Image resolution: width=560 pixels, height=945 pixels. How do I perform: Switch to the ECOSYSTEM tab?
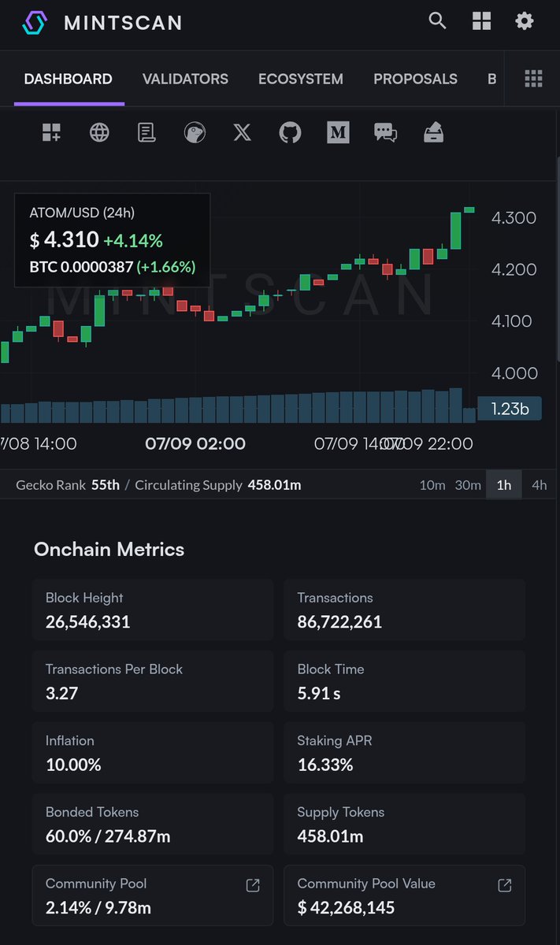click(x=301, y=79)
